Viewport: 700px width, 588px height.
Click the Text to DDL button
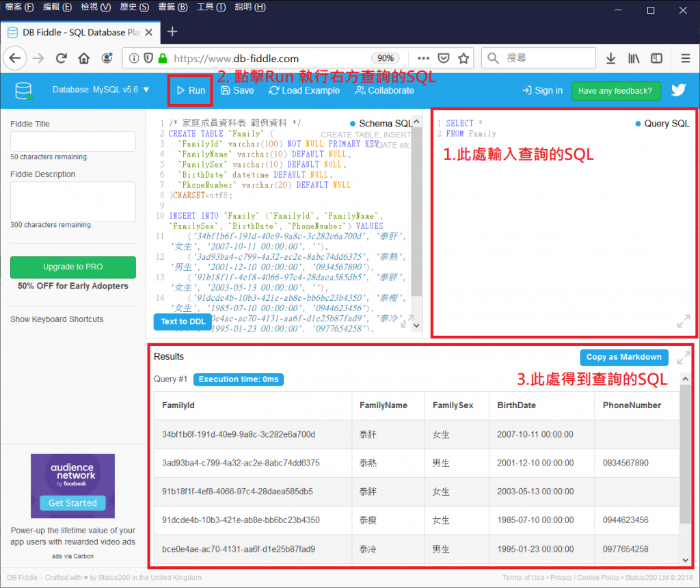tap(183, 321)
